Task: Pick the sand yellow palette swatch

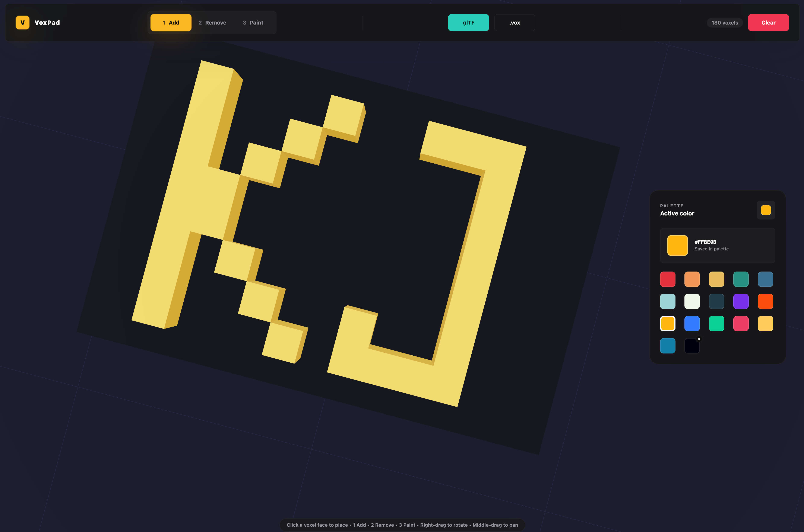Action: tap(716, 279)
